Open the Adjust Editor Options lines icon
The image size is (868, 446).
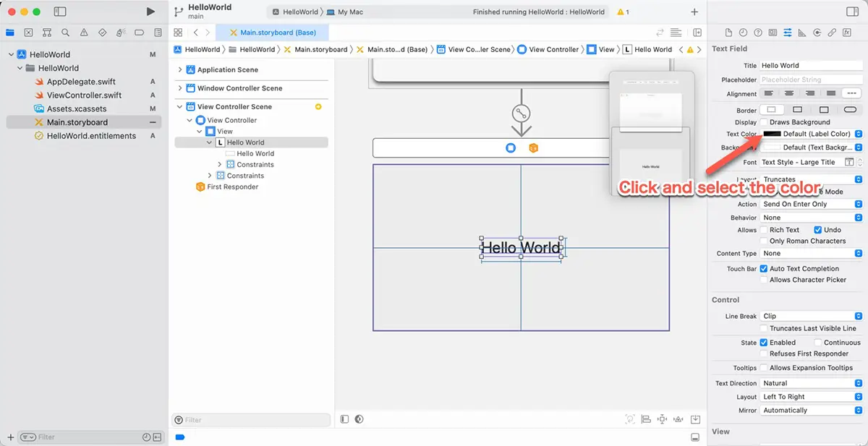pyautogui.click(x=676, y=33)
